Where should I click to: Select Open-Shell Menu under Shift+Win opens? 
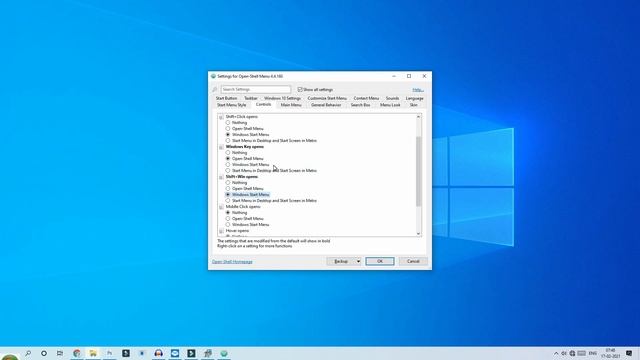[228, 189]
